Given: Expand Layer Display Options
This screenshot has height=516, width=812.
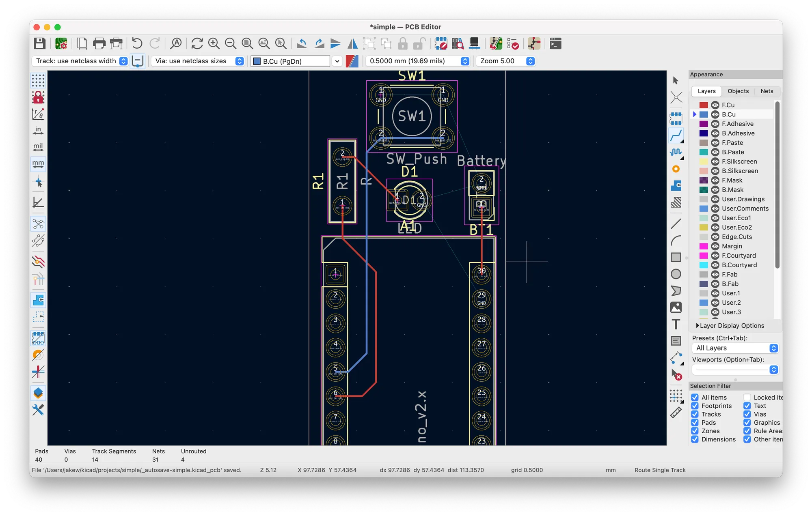Looking at the screenshot, I should pyautogui.click(x=730, y=326).
